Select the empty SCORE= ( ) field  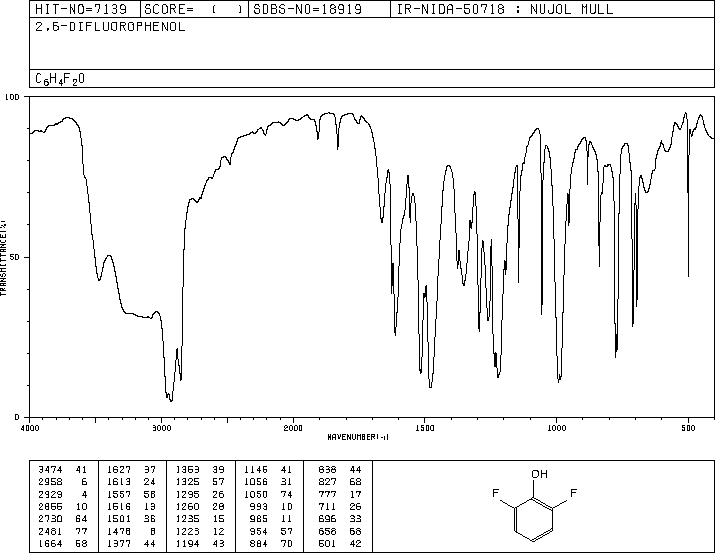pos(194,9)
